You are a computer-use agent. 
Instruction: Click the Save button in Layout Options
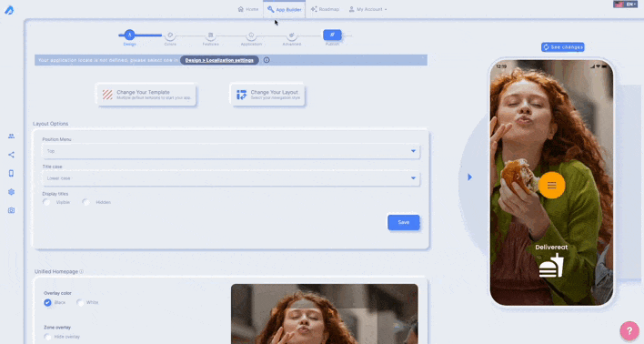point(403,222)
